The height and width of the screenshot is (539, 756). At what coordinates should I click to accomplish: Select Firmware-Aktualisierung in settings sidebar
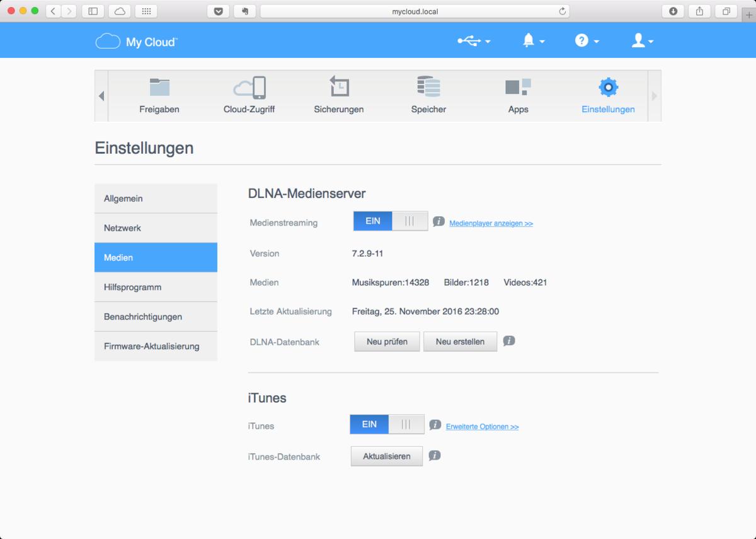(156, 346)
